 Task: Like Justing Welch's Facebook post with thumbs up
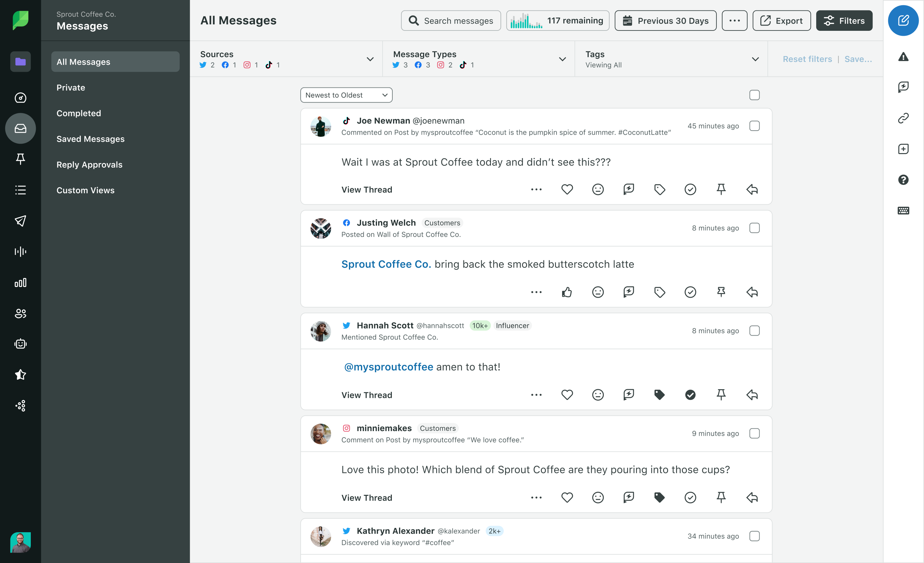click(567, 292)
